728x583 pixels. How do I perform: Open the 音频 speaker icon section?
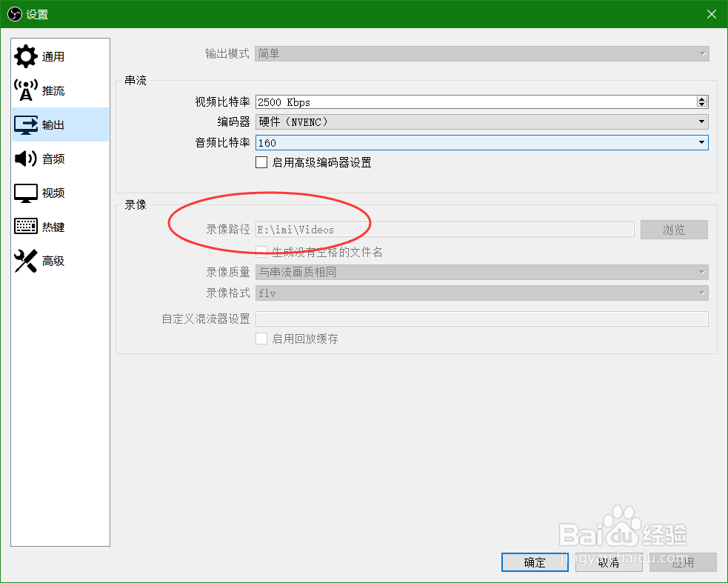click(24, 158)
